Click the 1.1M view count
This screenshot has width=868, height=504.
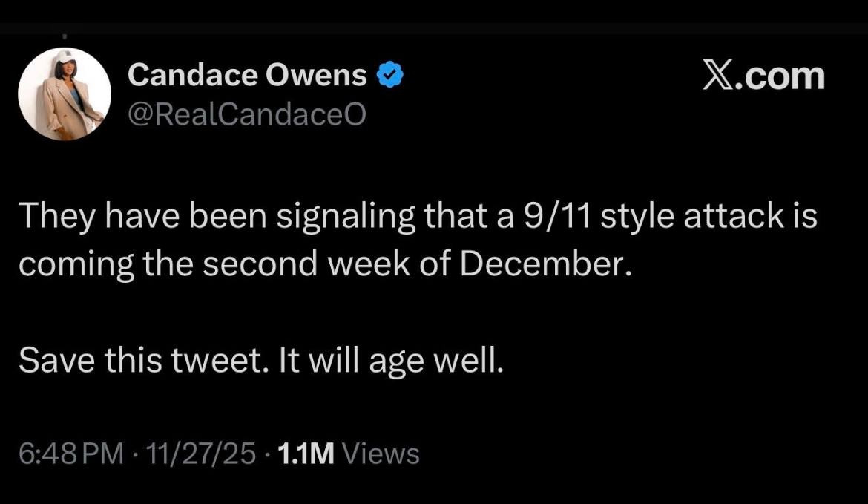(304, 453)
